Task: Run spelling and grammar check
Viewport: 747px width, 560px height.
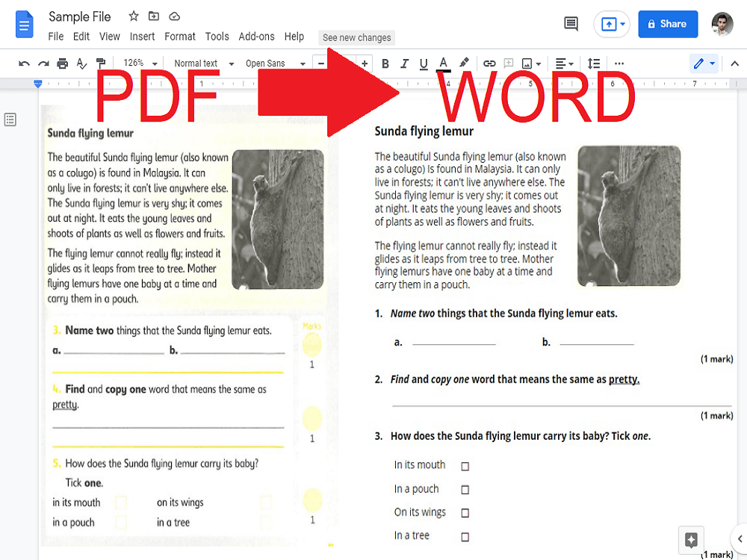Action: pos(81,63)
